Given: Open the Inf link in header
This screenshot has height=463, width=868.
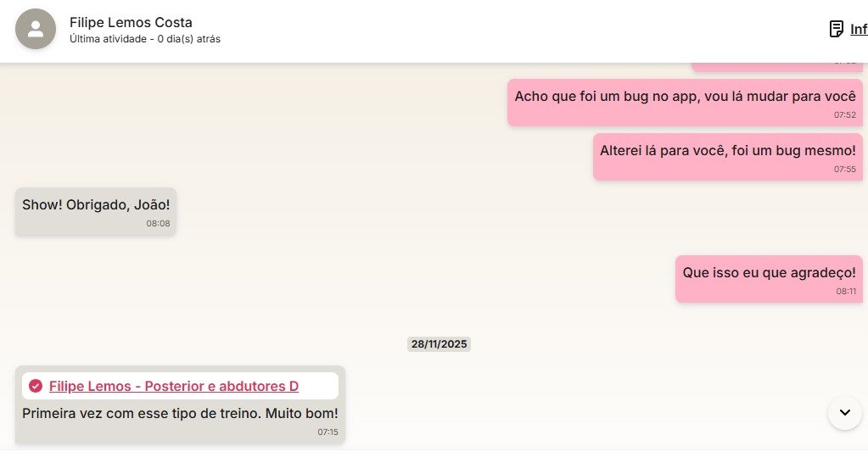Looking at the screenshot, I should pos(859,29).
